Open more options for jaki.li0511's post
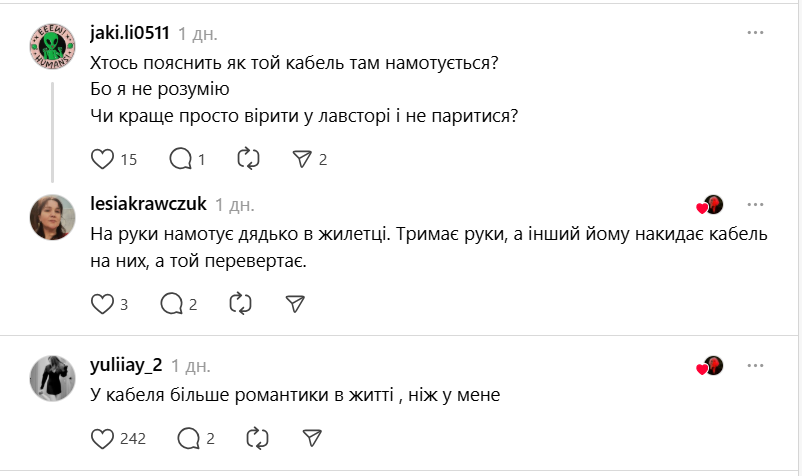The height and width of the screenshot is (476, 802). tap(756, 33)
